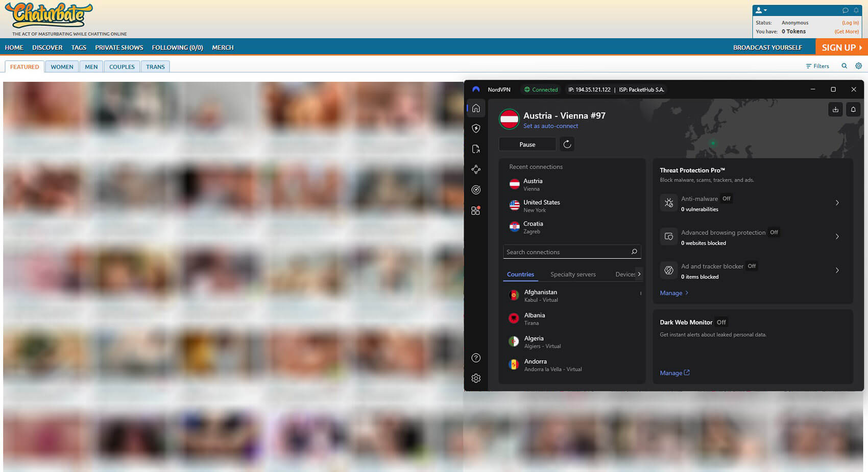Open Anti-malware details via right chevron
Image resolution: width=868 pixels, height=472 pixels.
click(x=837, y=203)
